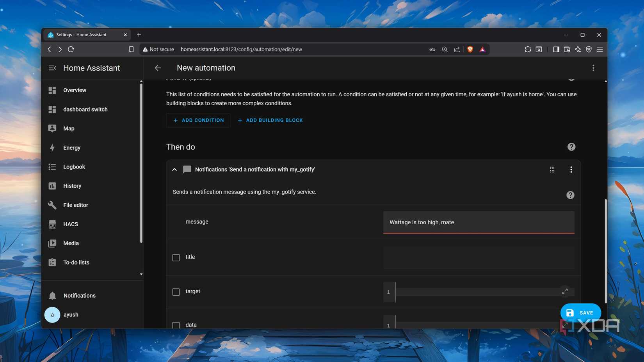
Task: Click ADD BUILDING BLOCK button
Action: tap(270, 120)
